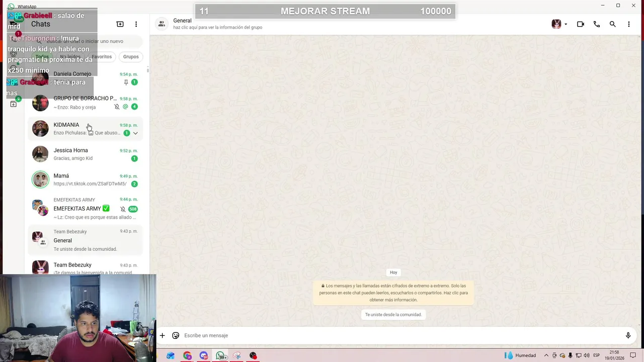Click the GRUPO DE BORRACHO avatar

click(40, 103)
